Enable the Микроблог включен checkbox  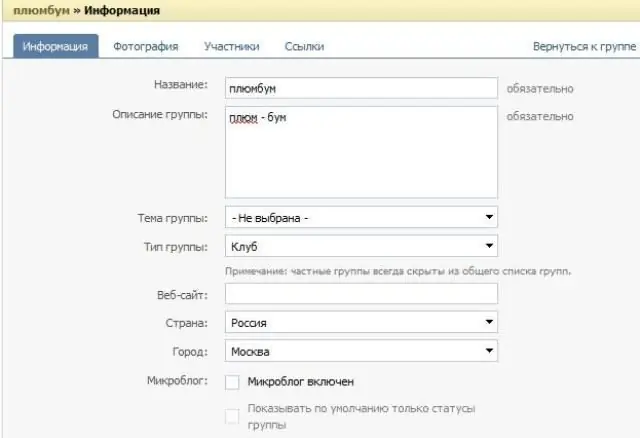[x=232, y=382]
